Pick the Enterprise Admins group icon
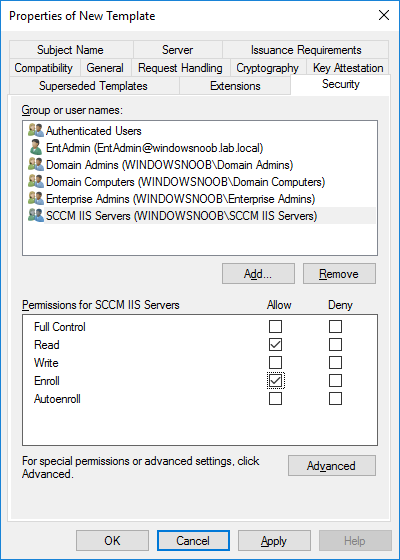400x560 pixels. click(x=36, y=199)
